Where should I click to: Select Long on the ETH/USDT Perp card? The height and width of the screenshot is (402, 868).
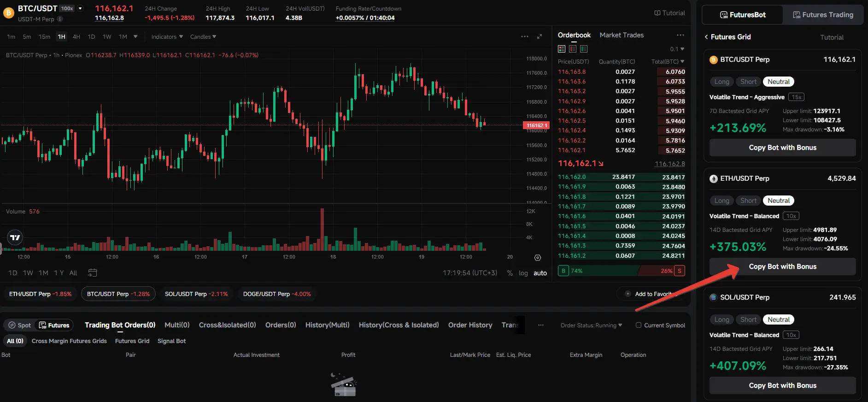click(722, 201)
